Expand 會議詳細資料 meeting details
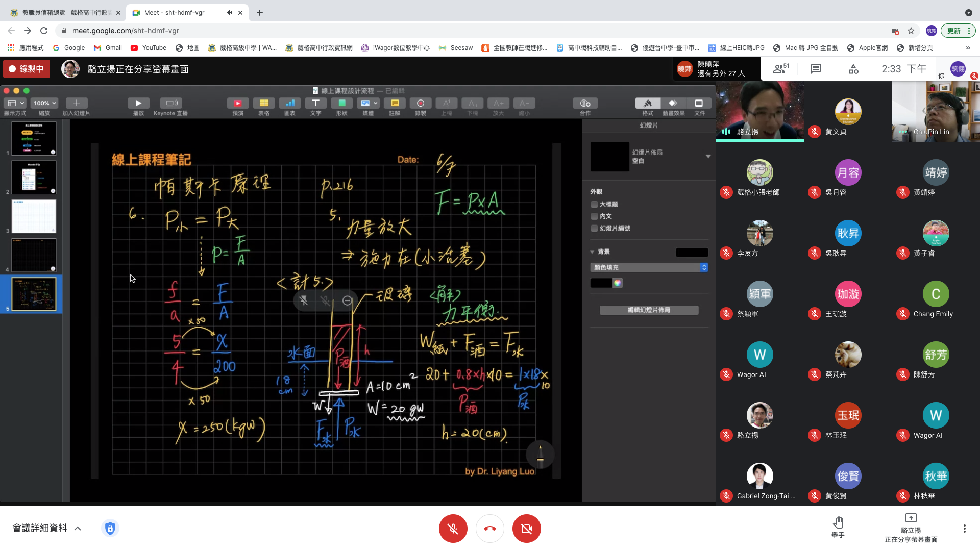Image resolution: width=980 pixels, height=551 pixels. pyautogui.click(x=47, y=528)
